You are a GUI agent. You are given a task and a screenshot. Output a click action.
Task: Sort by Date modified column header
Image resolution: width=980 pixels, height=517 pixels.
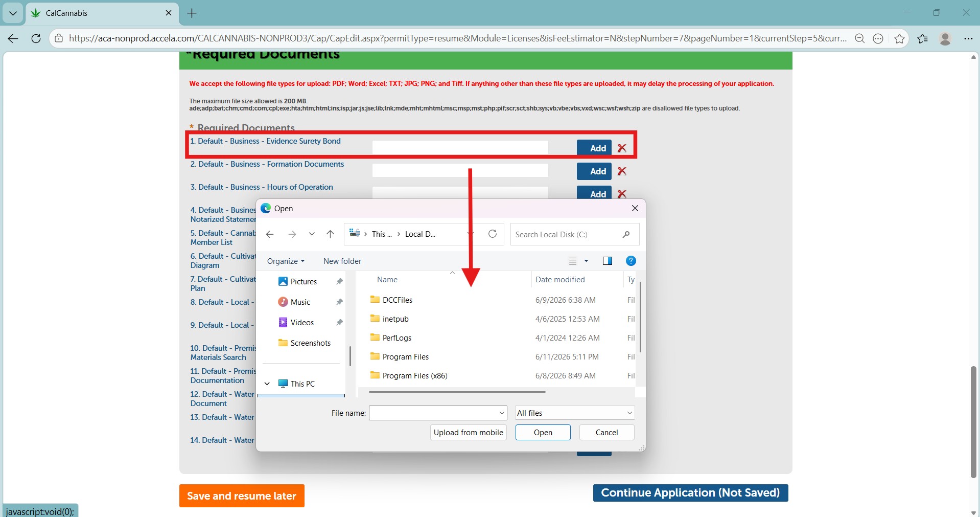click(560, 280)
